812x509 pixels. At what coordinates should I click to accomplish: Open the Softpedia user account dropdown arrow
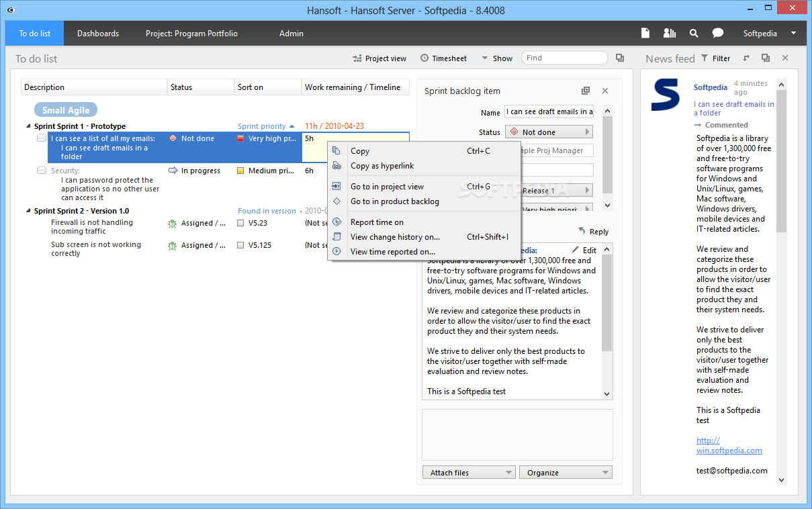tap(793, 33)
